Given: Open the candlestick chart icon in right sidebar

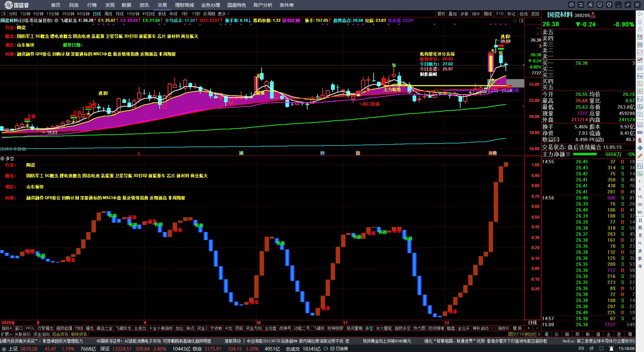Looking at the screenshot, I should coord(640,60).
